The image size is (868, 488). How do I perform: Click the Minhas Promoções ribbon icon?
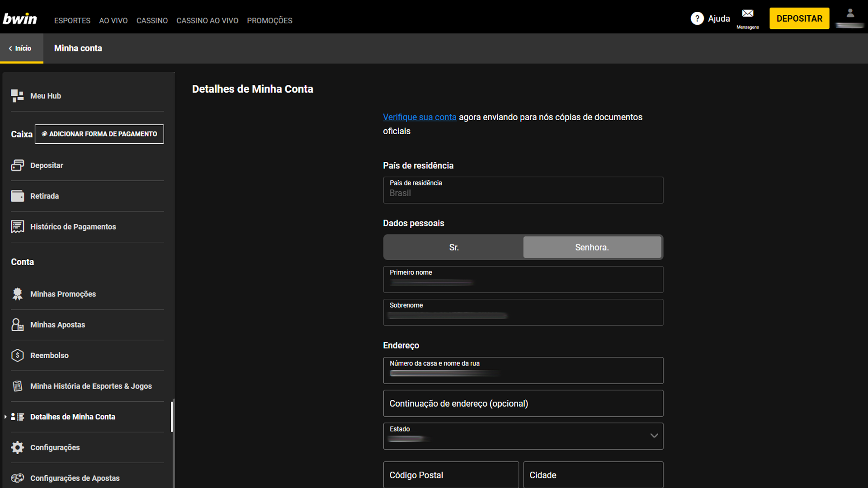18,294
